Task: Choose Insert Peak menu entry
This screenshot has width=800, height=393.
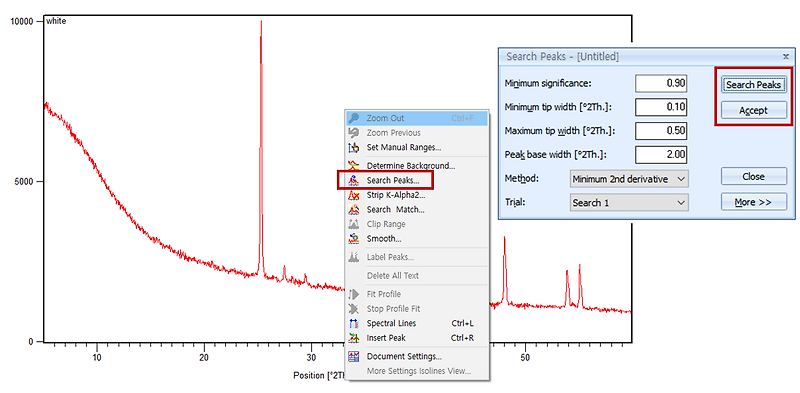Action: tap(417, 338)
